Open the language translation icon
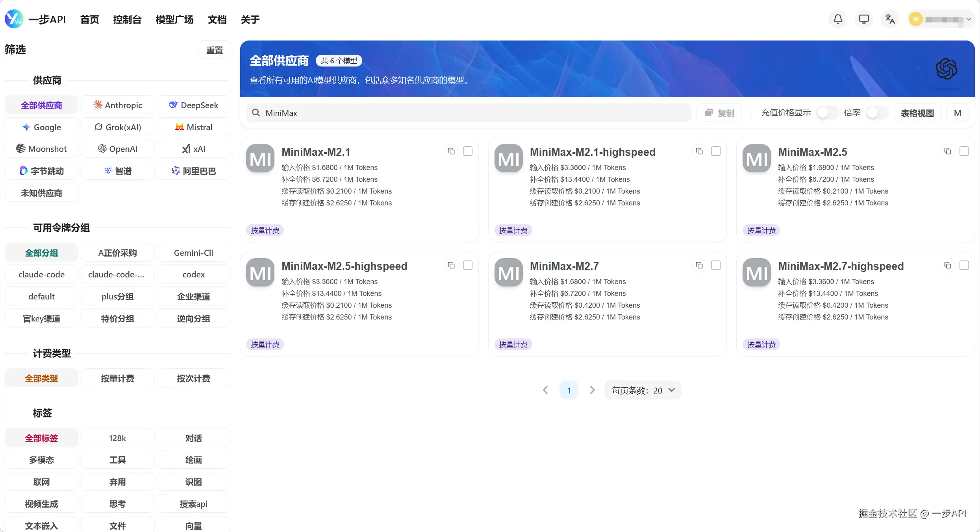Image resolution: width=980 pixels, height=532 pixels. tap(889, 19)
